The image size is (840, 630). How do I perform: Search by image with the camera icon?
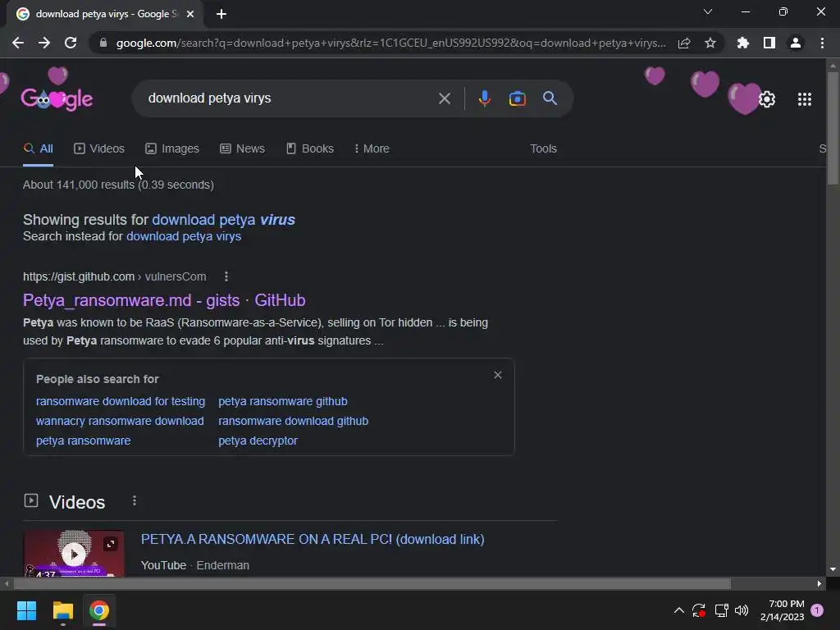(x=517, y=98)
